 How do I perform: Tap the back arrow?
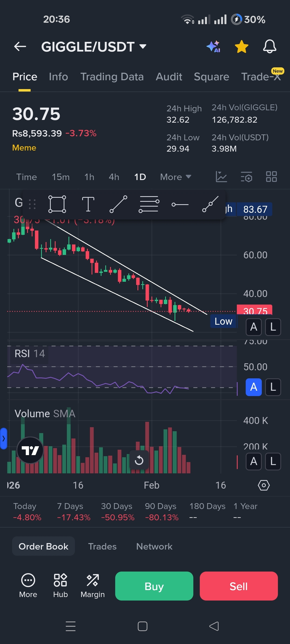[20, 47]
